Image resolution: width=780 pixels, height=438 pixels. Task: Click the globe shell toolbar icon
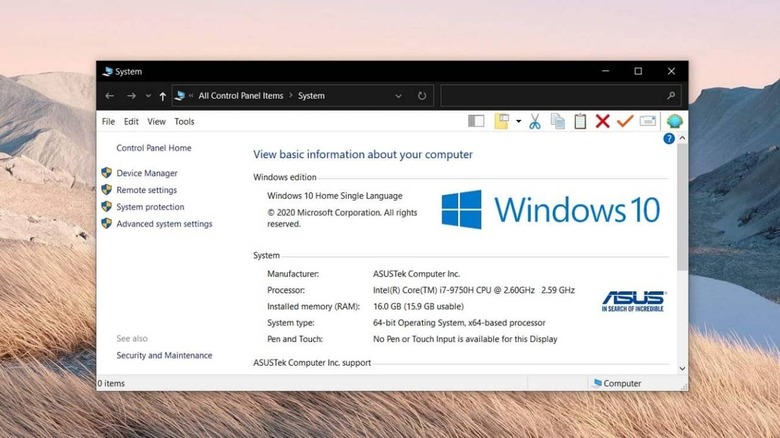pos(675,121)
